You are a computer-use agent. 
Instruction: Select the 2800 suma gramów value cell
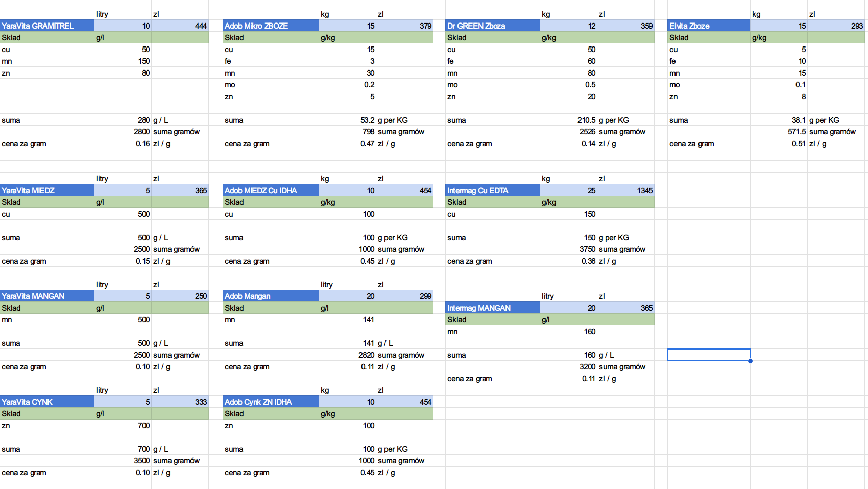coord(123,132)
